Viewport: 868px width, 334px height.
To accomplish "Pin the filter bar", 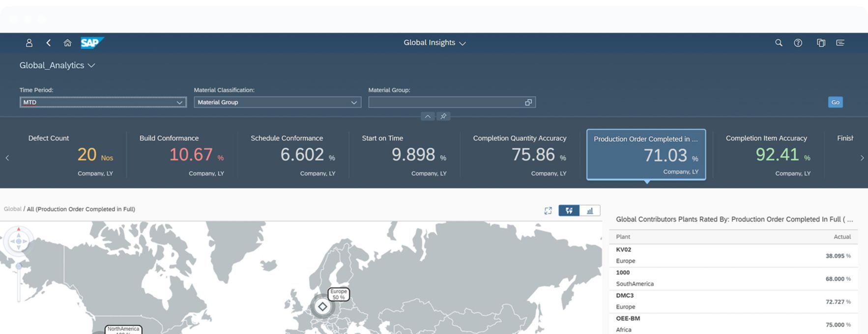I will pos(443,116).
